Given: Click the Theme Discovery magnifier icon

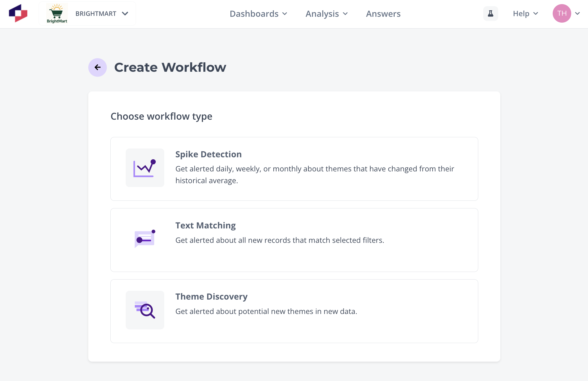Looking at the screenshot, I should pyautogui.click(x=145, y=310).
